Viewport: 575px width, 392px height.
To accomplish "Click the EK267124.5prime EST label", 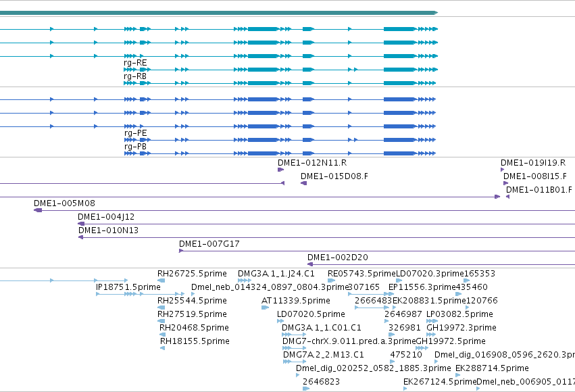I will [440, 382].
